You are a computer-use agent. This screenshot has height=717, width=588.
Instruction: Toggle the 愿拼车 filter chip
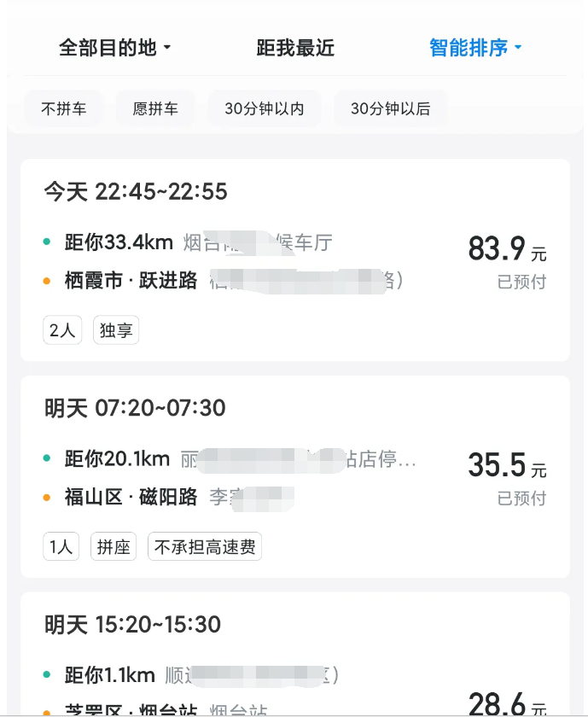155,109
